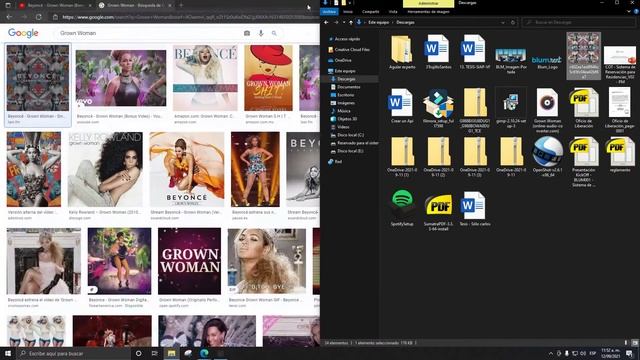Switch to the Grown Woman search tab
The image size is (640, 360).
point(135,5)
